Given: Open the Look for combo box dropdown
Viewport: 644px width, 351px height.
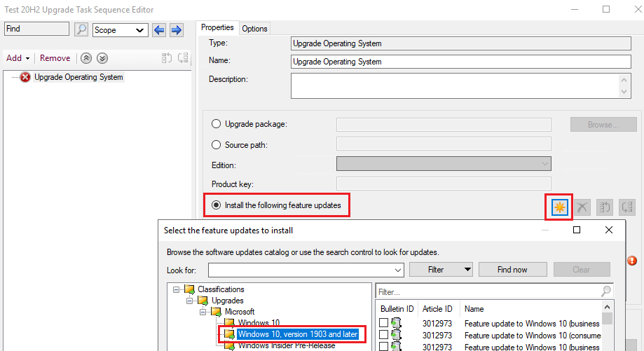Looking at the screenshot, I should [x=397, y=270].
